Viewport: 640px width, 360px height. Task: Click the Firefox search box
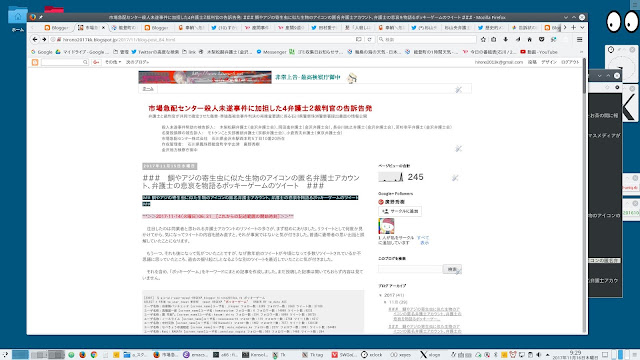click(427, 40)
